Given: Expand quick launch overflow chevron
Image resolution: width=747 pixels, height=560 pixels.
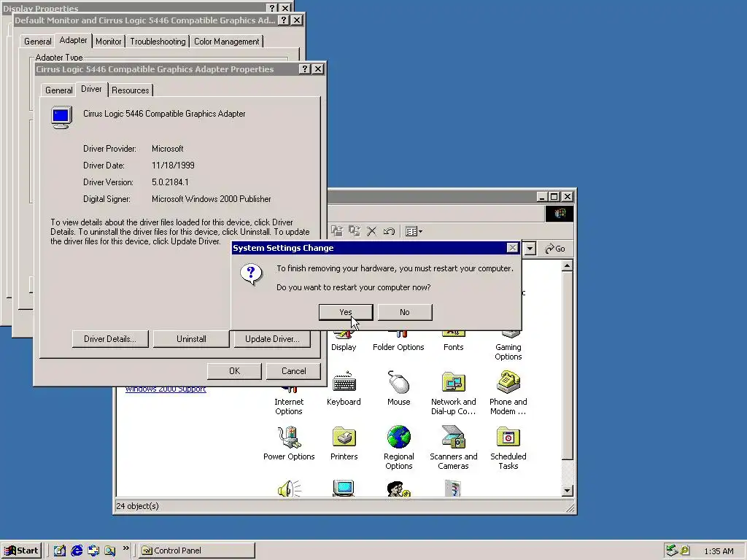Looking at the screenshot, I should (x=125, y=548).
